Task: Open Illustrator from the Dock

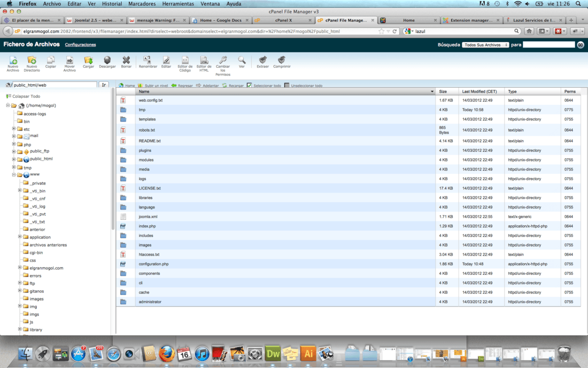Action: [308, 354]
